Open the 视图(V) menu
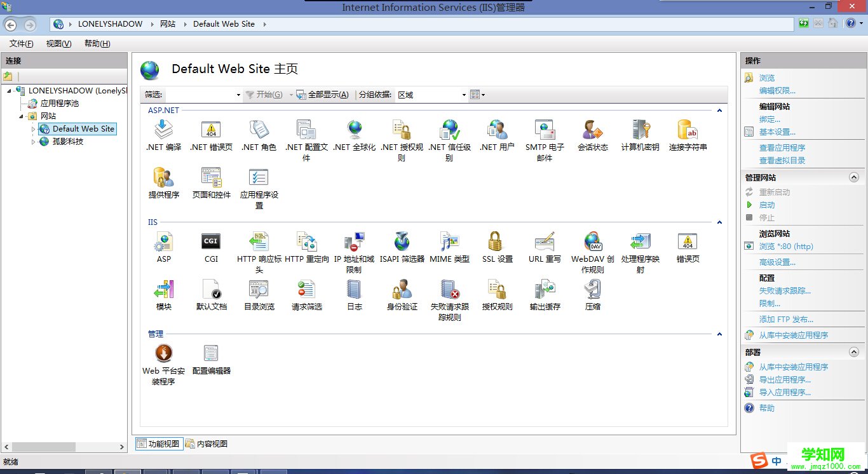 [x=58, y=44]
